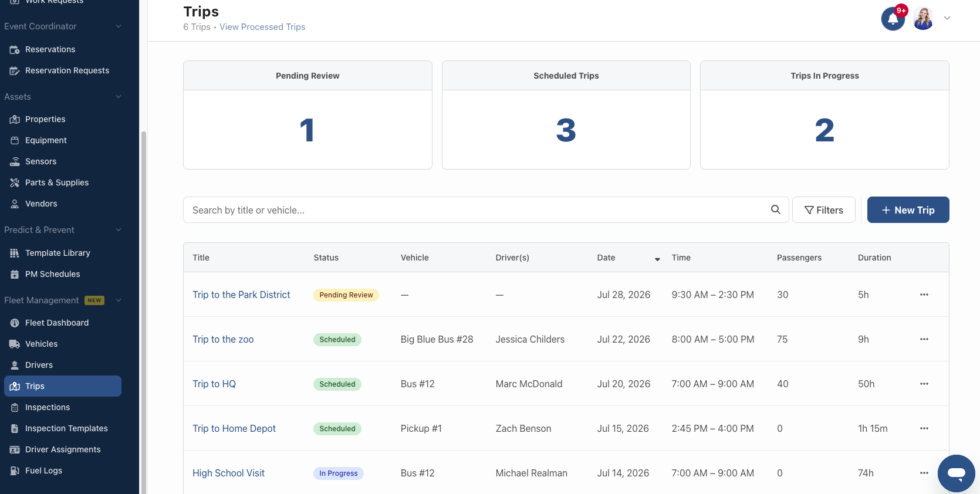The image size is (980, 494).
Task: Collapse the Fleet Management section
Action: (x=119, y=300)
